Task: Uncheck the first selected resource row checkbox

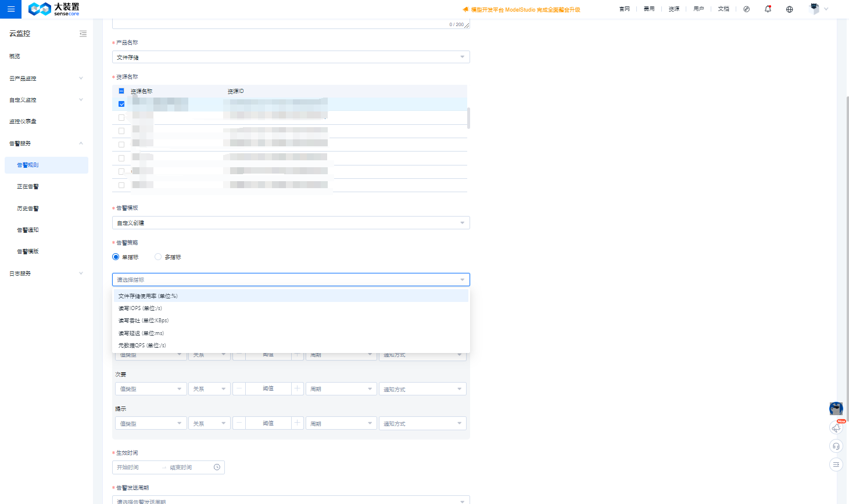Action: point(121,104)
